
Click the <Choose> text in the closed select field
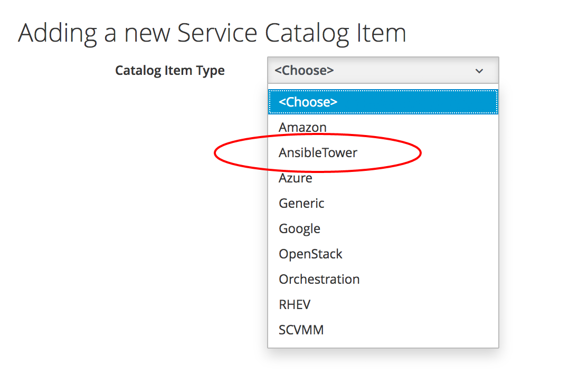point(304,71)
